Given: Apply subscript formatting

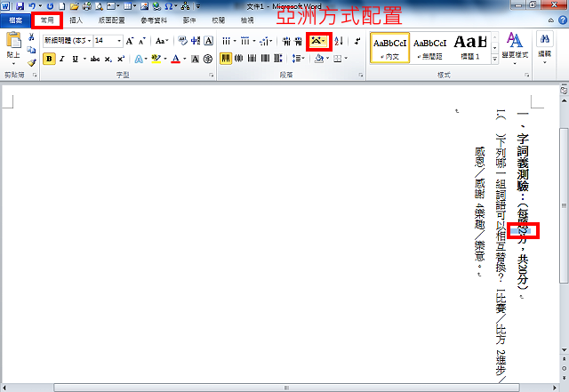Looking at the screenshot, I should (108, 59).
